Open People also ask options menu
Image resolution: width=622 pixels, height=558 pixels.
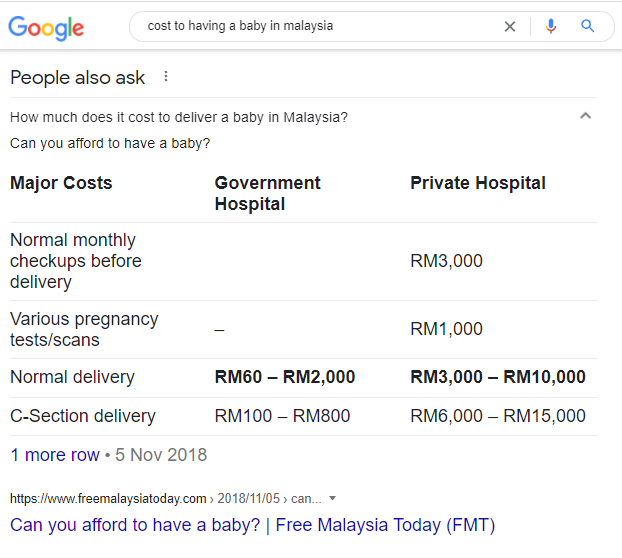pos(166,77)
